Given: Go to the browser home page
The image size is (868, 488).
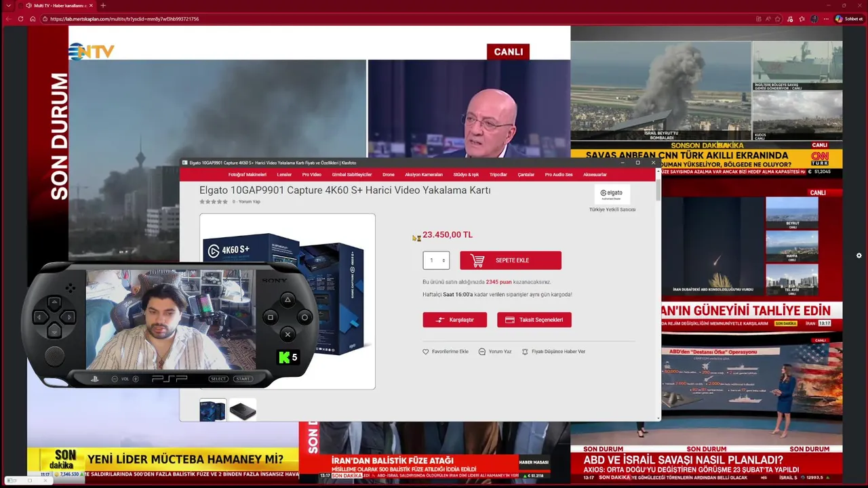Looking at the screenshot, I should (x=33, y=19).
